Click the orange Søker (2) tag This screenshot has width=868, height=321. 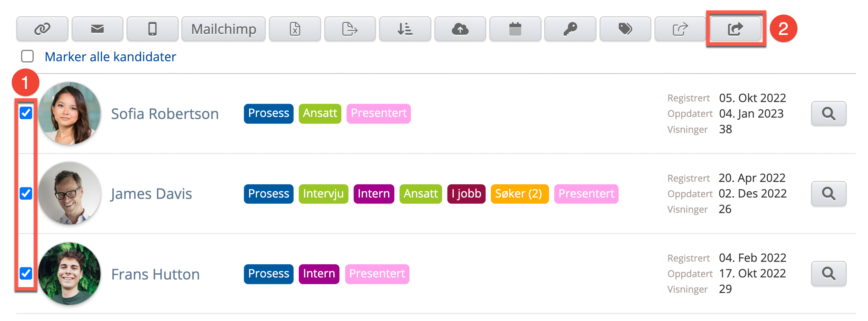tap(519, 194)
